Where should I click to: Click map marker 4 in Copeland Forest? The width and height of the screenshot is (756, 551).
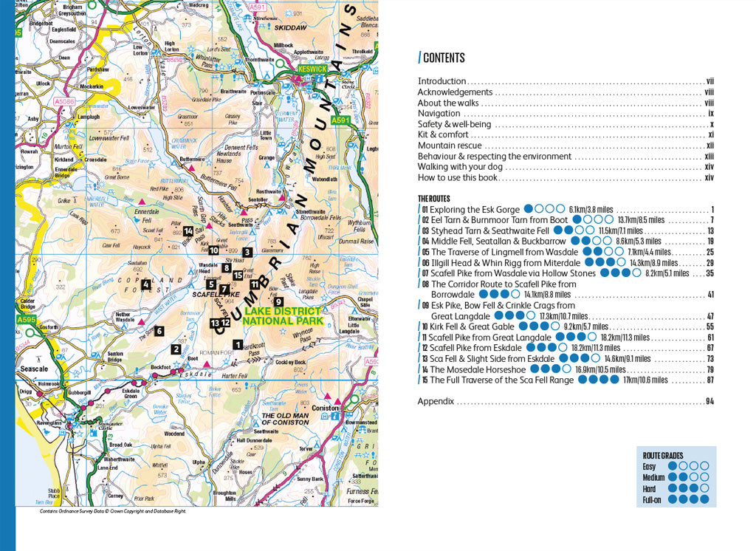pos(146,284)
